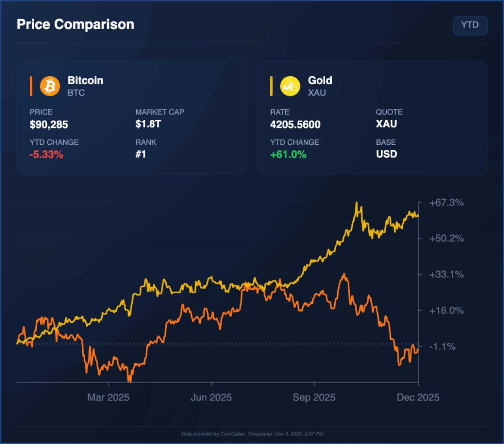Click the +67.3% y-axis label

point(446,202)
